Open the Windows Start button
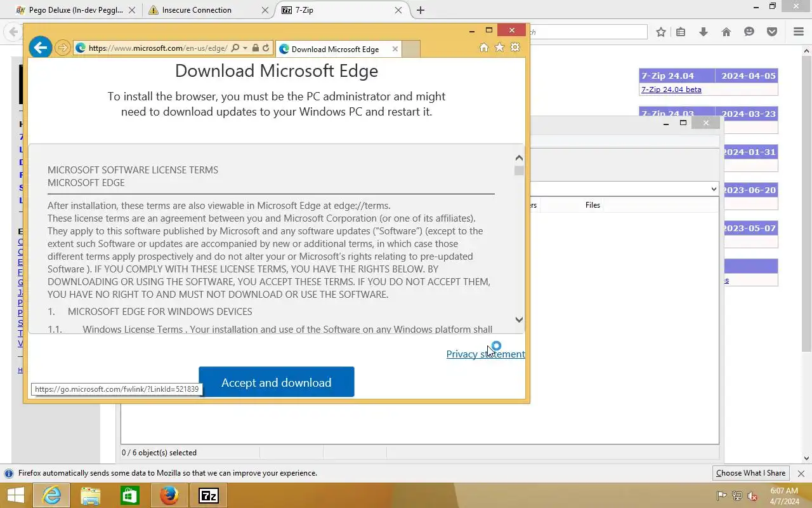 [15, 495]
